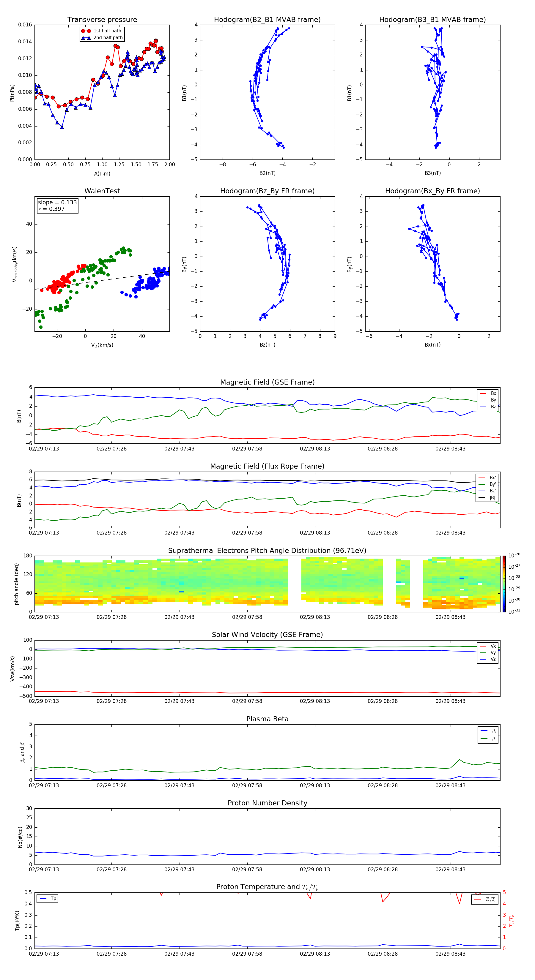Viewport: 535px width, 980px height.
Task: Click the '10^-26' colorbar tick label
Action: 514,555
